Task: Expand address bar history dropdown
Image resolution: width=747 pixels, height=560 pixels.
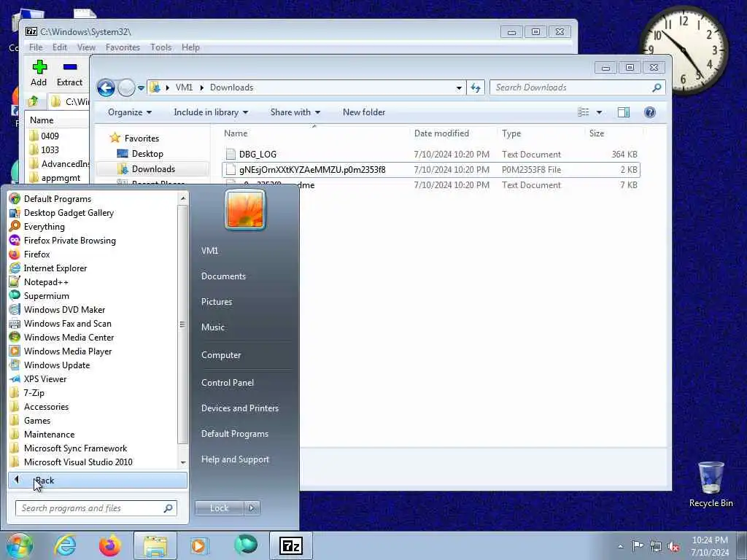Action: click(x=459, y=87)
